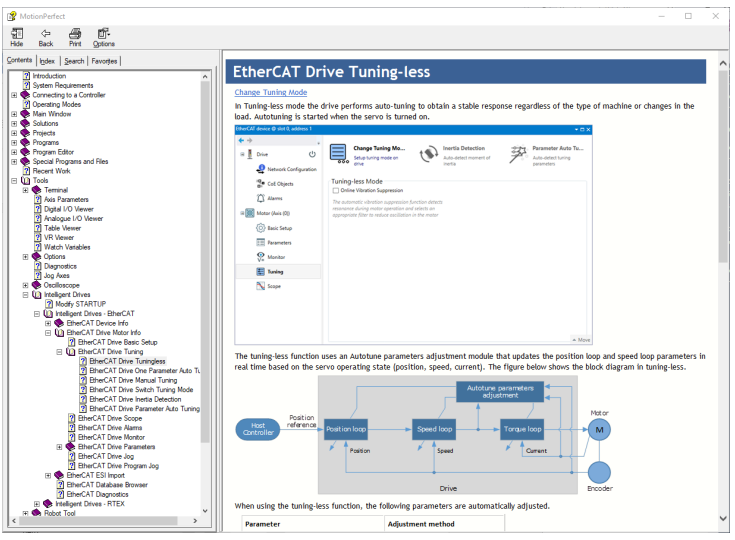Open EtherCAT Drive Program Jog topic
This screenshot has height=540, width=735.
click(x=118, y=466)
